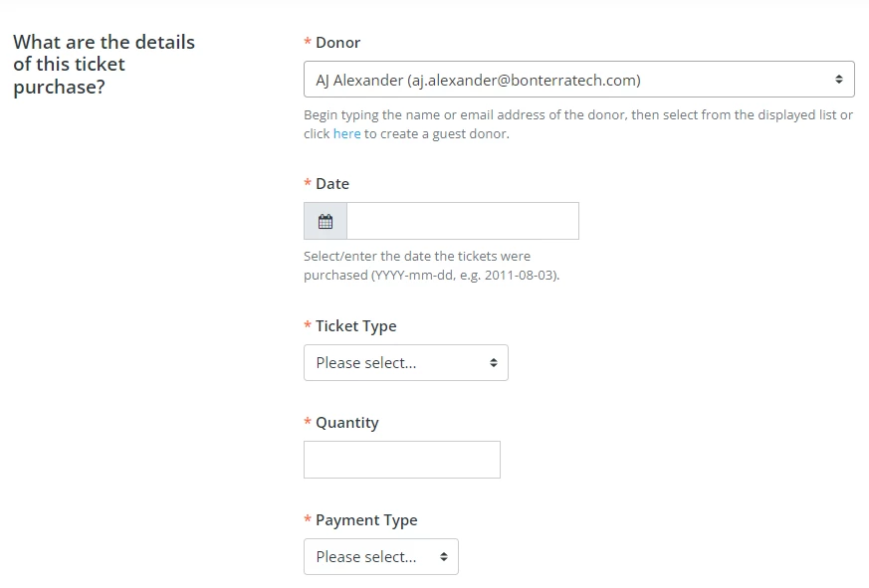Open the Payment Type dropdown

coord(381,556)
